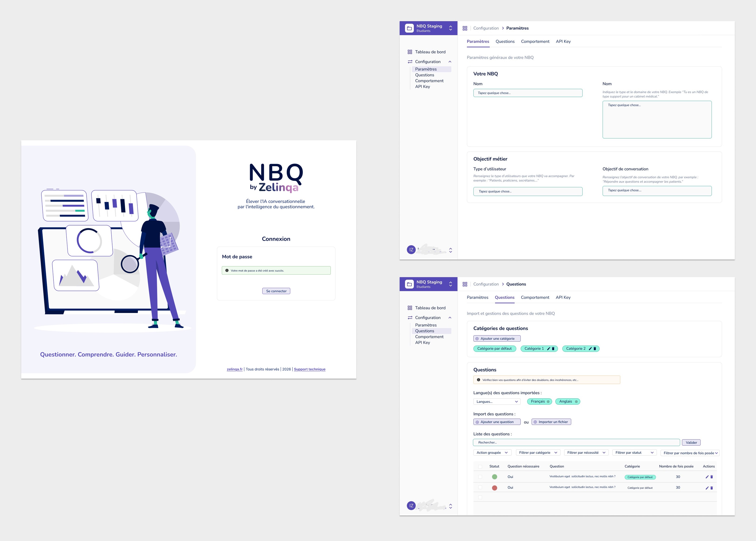Open the Filtrer par nécessité dropdown
This screenshot has width=756, height=541.
click(x=586, y=452)
